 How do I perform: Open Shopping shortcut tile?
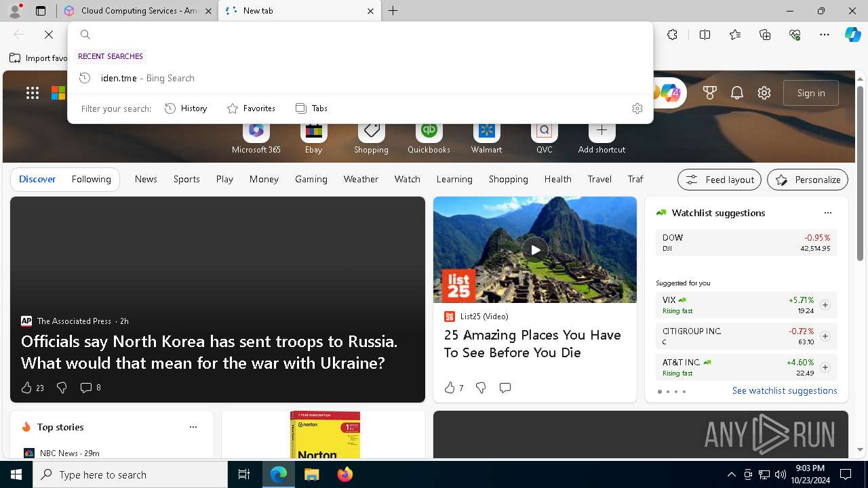pos(371,138)
